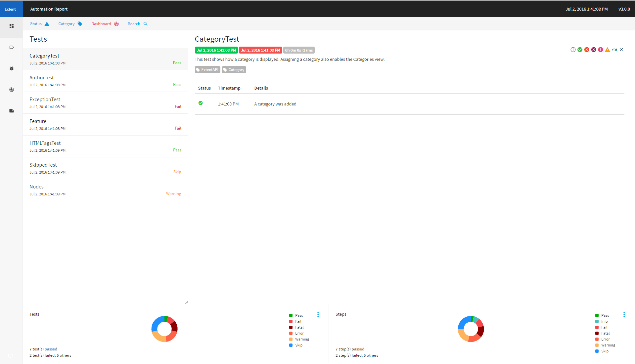The width and height of the screenshot is (635, 364).
Task: Filter steps by blue info icon
Action: click(573, 50)
